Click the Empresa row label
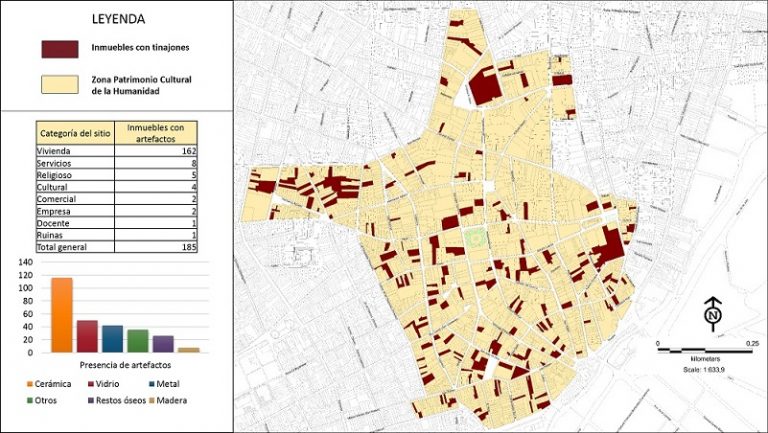768x433 pixels. (x=53, y=211)
